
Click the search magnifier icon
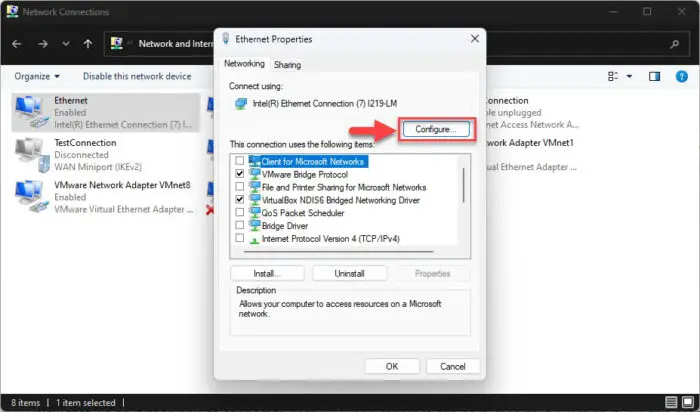click(674, 44)
